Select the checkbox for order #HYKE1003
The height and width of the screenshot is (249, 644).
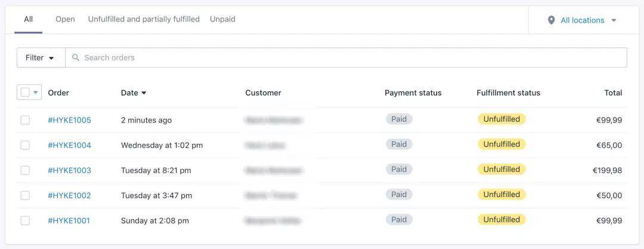click(25, 170)
